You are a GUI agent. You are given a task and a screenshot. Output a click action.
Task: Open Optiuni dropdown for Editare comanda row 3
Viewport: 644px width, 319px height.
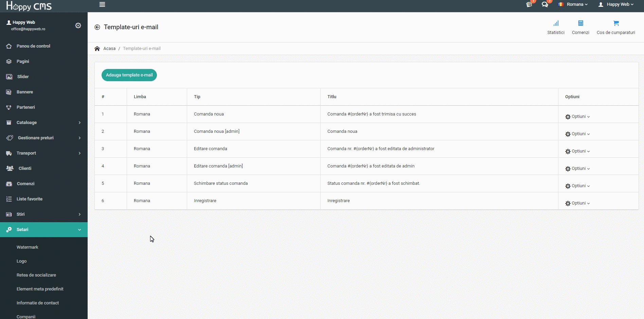point(577,151)
